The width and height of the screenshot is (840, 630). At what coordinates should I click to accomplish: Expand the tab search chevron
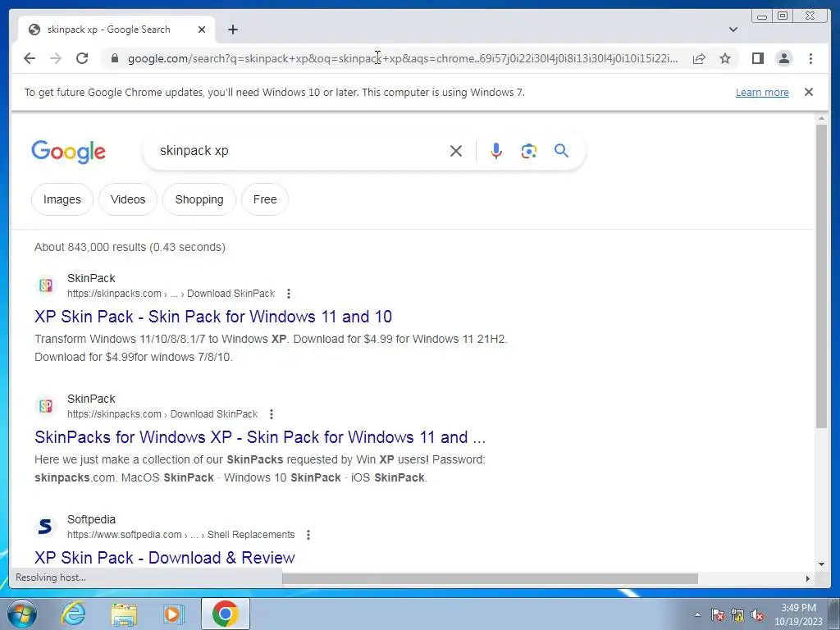click(x=733, y=30)
